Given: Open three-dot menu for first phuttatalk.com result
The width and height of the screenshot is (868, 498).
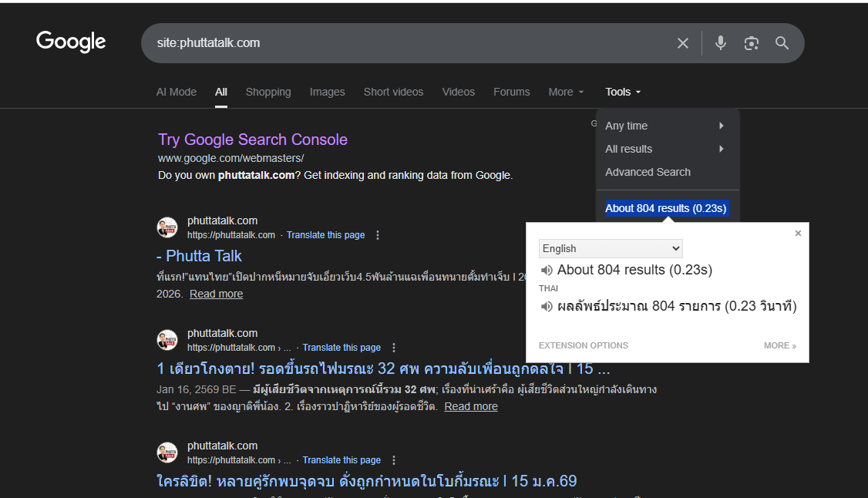Looking at the screenshot, I should (x=378, y=235).
